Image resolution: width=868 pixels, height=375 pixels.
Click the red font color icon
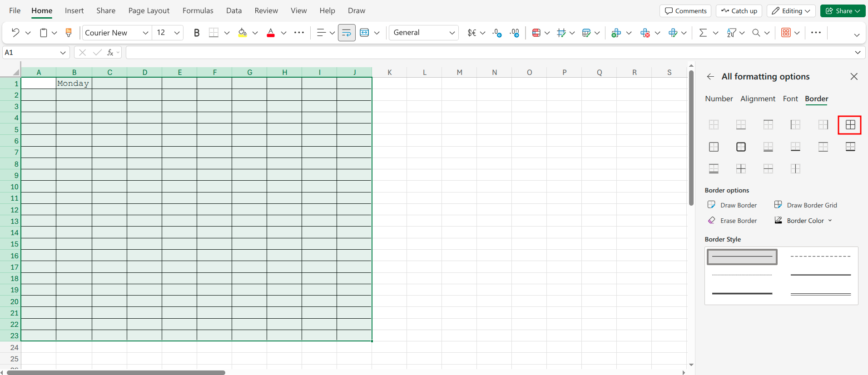pyautogui.click(x=271, y=33)
